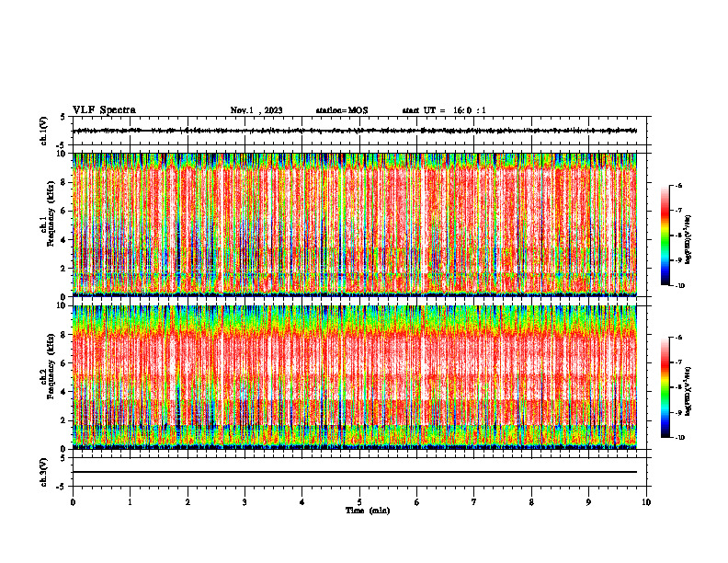The image size is (728, 563).
Task: Click the ch.1 spectrogram panel
Action: pyautogui.click(x=355, y=224)
